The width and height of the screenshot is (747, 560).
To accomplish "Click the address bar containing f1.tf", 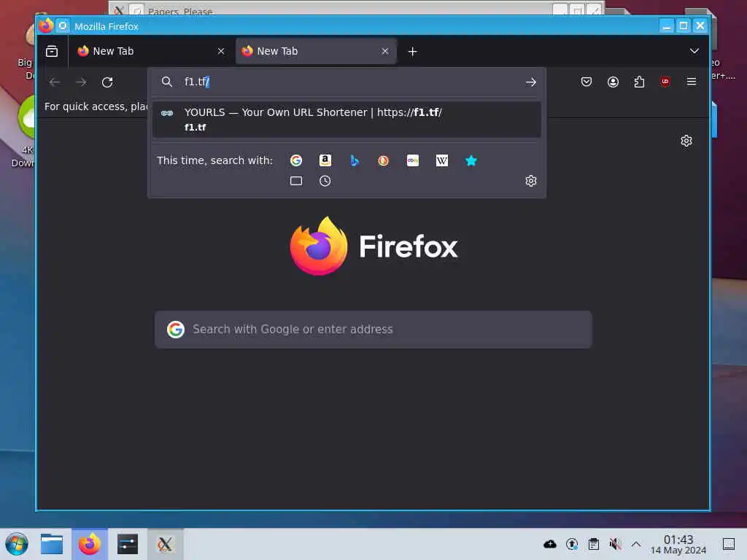I will click(x=348, y=82).
